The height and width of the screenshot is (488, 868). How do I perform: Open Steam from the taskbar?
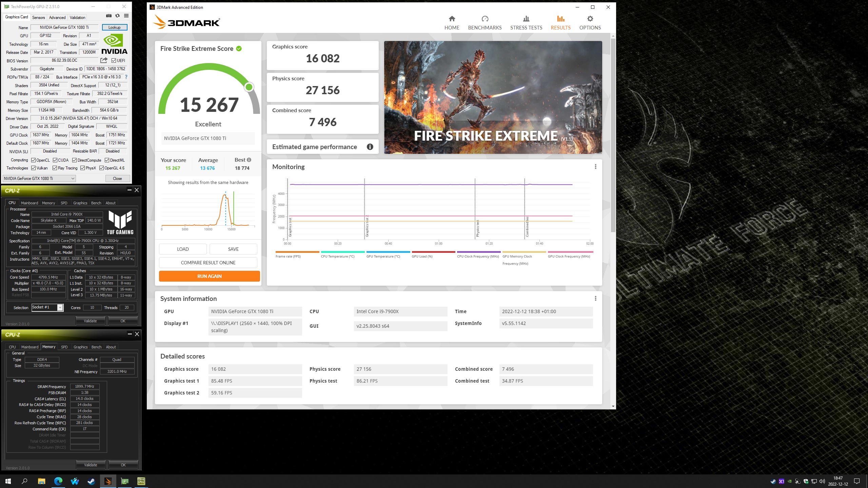(x=91, y=481)
